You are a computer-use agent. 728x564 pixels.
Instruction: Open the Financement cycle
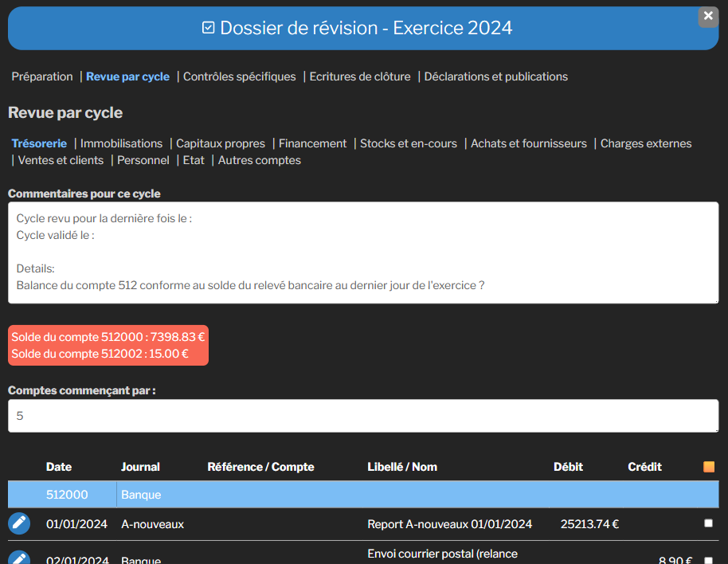tap(312, 143)
